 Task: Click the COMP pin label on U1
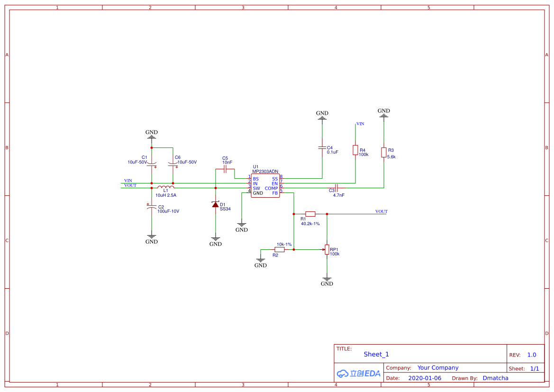[x=272, y=188]
